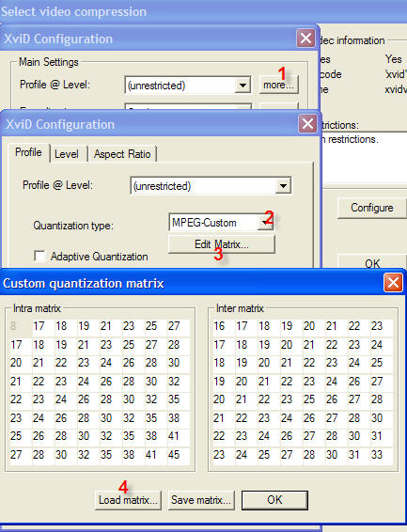Click the Load matrix... button
This screenshot has width=407, height=532.
[x=128, y=500]
